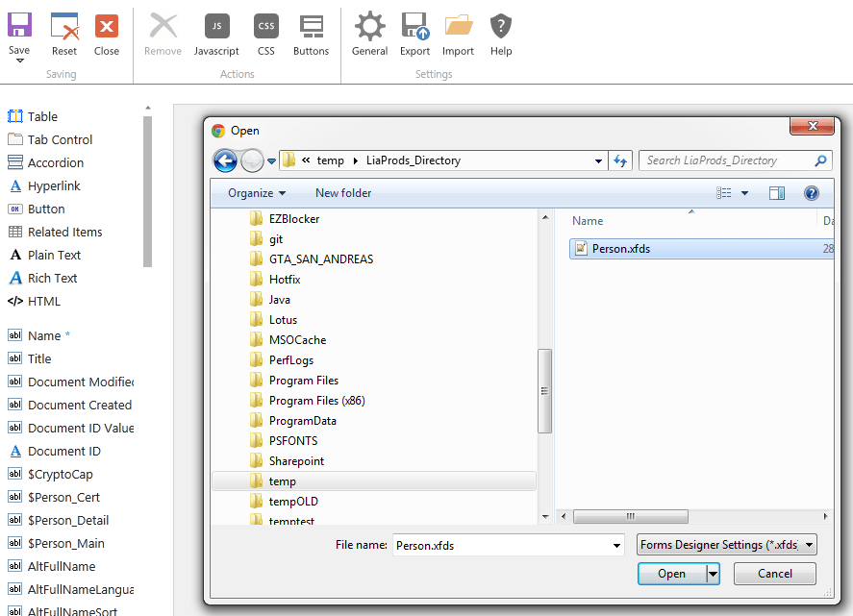Click the Import folder icon
Viewport: 853px width, 616px height.
[459, 26]
